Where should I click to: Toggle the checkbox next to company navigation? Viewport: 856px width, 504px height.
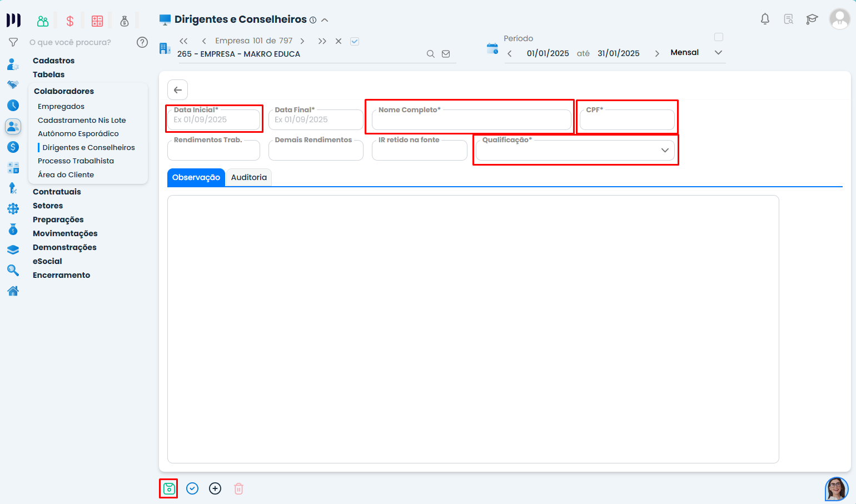(355, 41)
